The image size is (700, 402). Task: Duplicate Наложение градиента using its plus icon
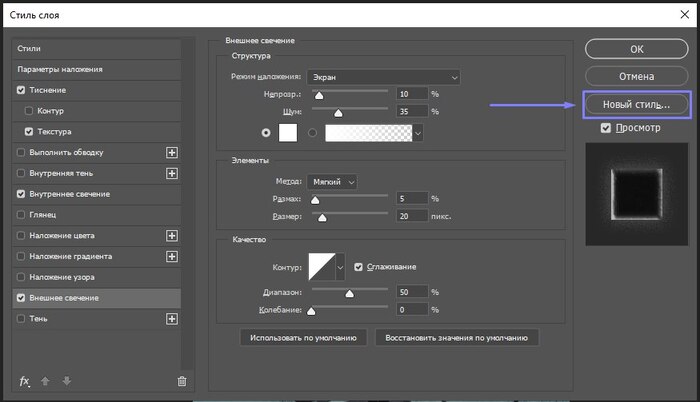171,256
